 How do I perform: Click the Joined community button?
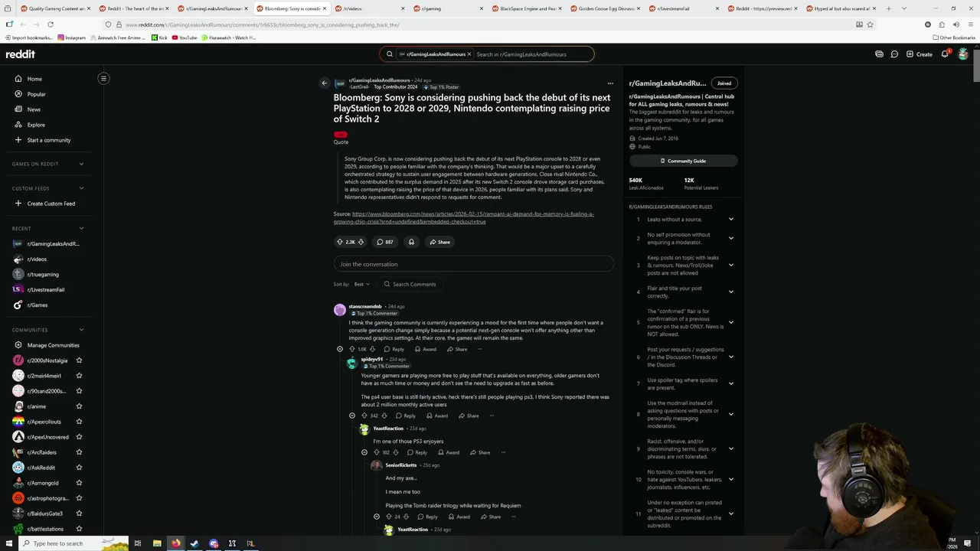pyautogui.click(x=724, y=83)
